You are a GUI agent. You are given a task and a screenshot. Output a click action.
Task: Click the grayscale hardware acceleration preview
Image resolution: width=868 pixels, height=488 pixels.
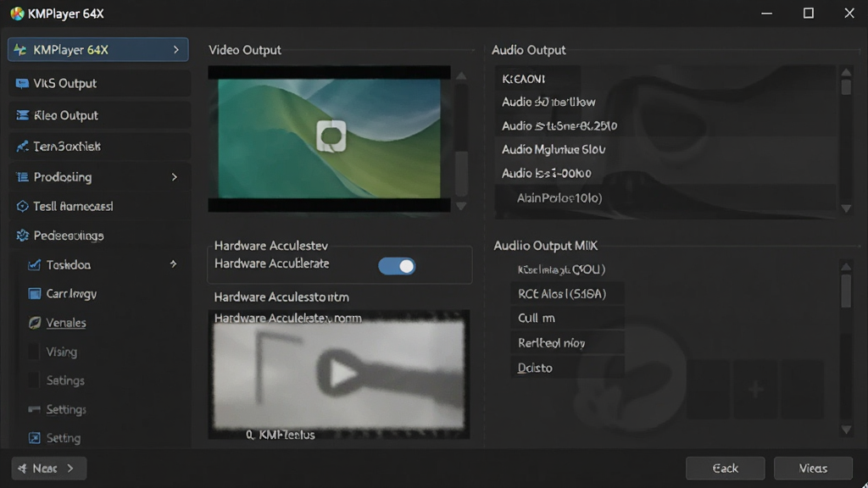(339, 375)
